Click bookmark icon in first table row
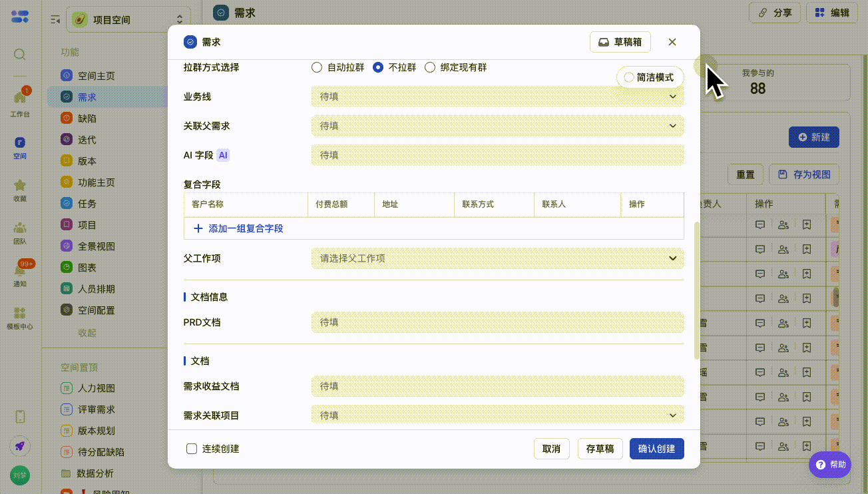The width and height of the screenshot is (868, 494). tap(807, 225)
